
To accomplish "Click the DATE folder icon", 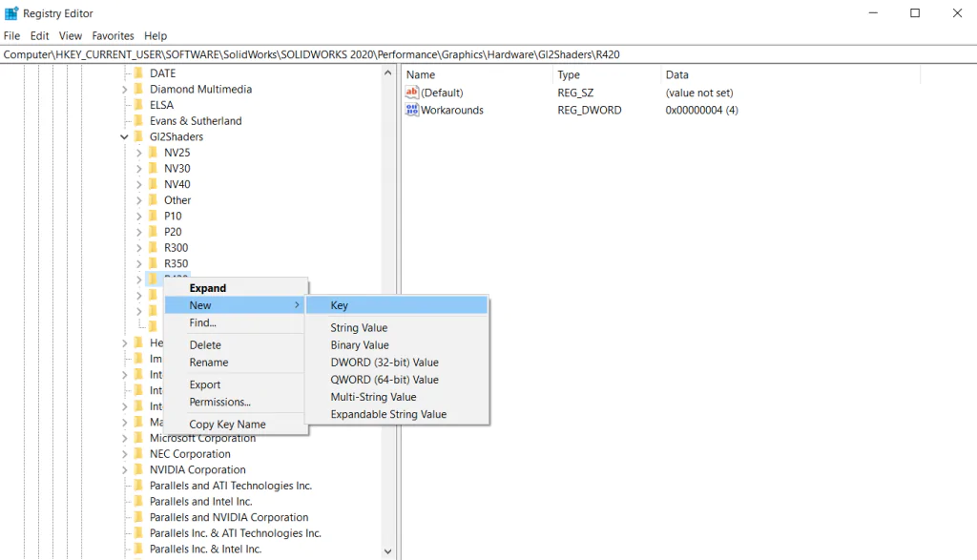I will (x=138, y=73).
